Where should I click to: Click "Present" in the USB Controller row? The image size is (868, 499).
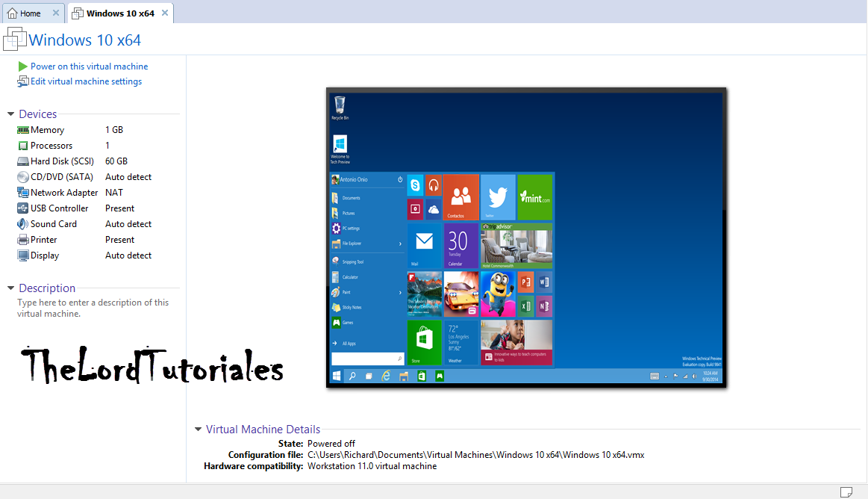pyautogui.click(x=119, y=208)
